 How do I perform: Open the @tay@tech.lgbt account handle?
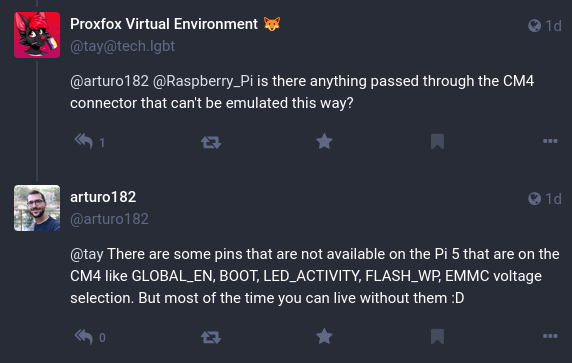coord(122,46)
